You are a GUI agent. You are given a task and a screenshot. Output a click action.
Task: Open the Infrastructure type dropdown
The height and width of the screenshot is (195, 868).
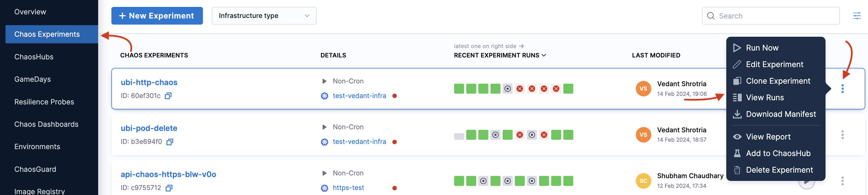264,16
